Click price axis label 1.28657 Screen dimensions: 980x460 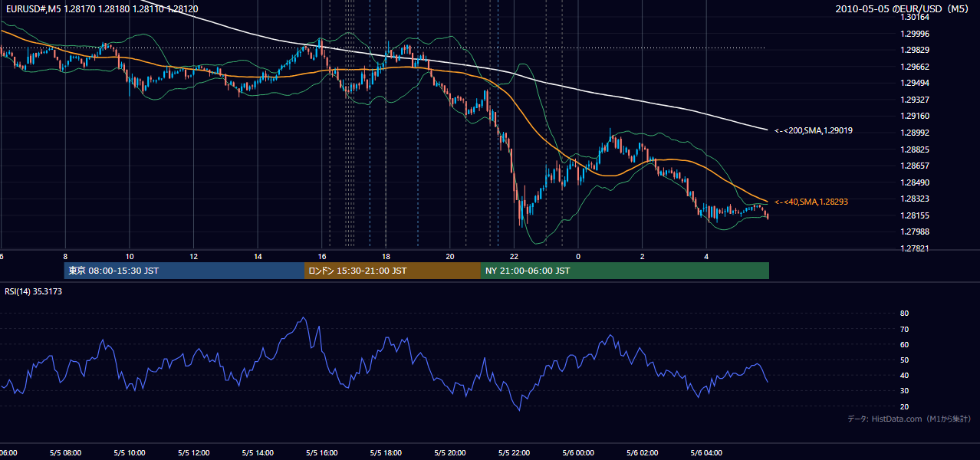tap(915, 166)
